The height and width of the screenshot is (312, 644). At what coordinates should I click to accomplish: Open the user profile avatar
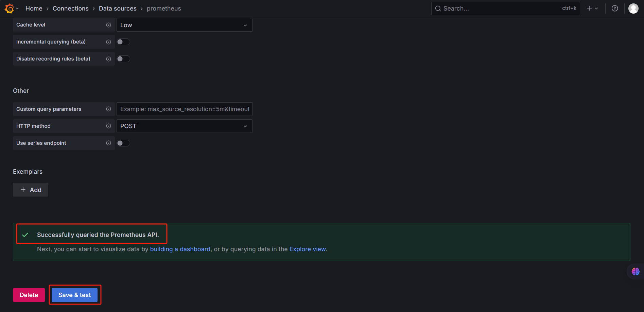coord(633,8)
